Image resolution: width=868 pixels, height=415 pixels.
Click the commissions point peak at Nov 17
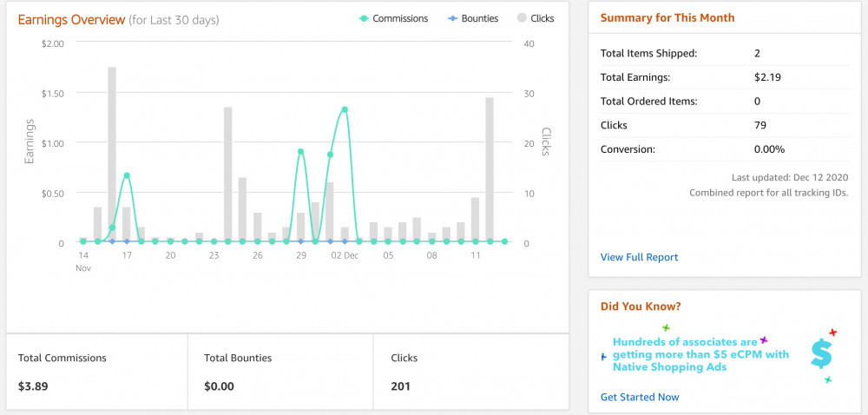pyautogui.click(x=127, y=175)
